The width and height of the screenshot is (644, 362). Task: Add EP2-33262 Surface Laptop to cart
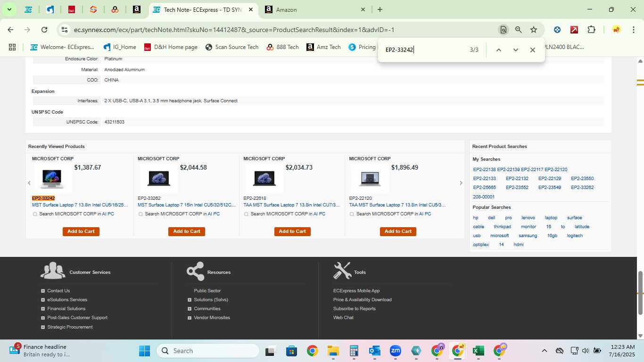click(187, 231)
